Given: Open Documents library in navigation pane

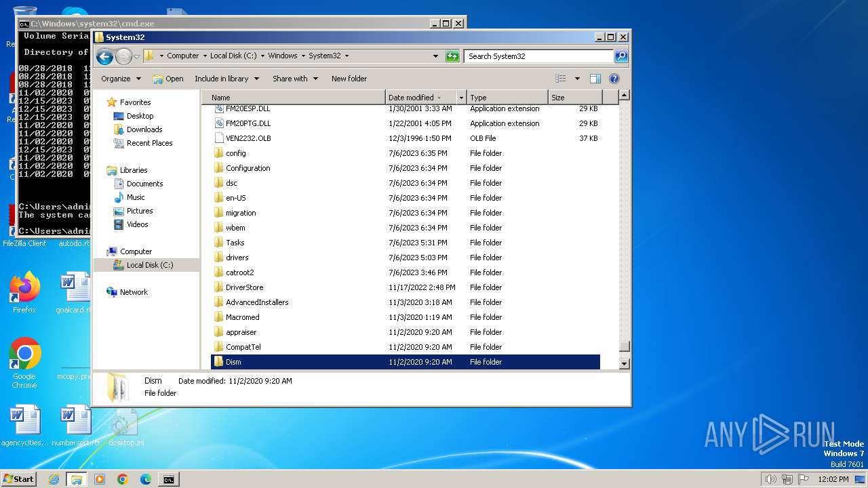Looking at the screenshot, I should tap(144, 184).
